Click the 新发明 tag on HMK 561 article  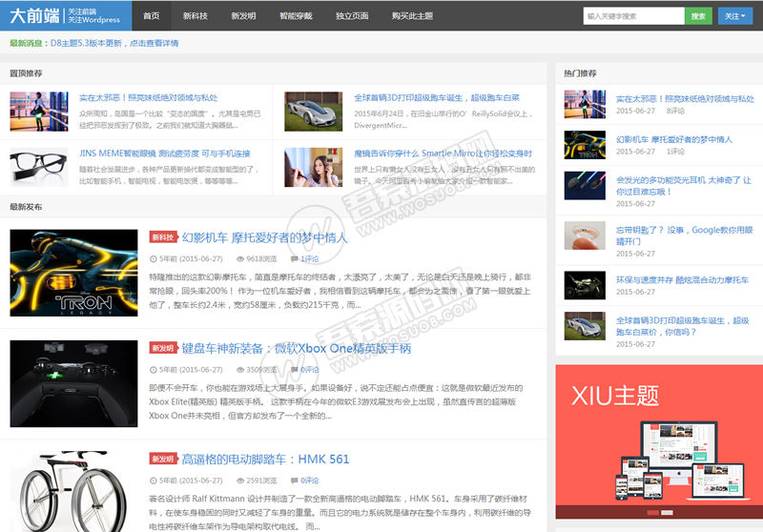pos(163,459)
